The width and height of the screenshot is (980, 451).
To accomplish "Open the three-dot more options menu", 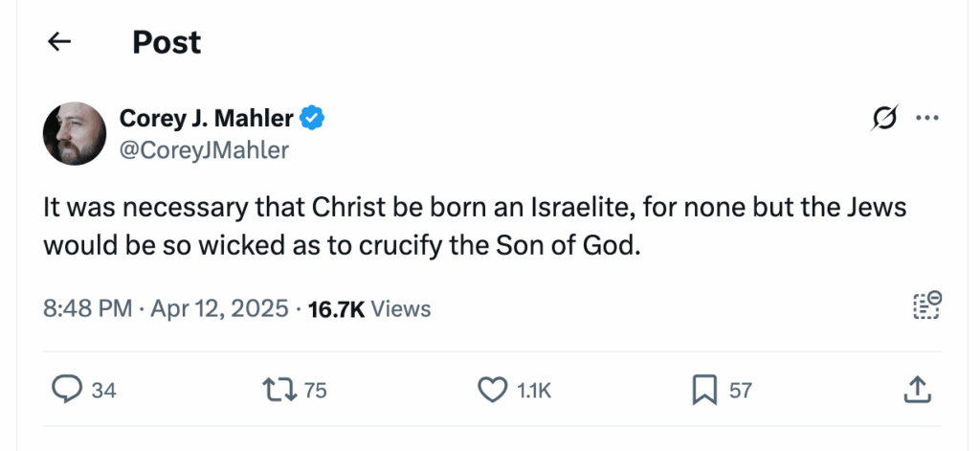I will [927, 118].
